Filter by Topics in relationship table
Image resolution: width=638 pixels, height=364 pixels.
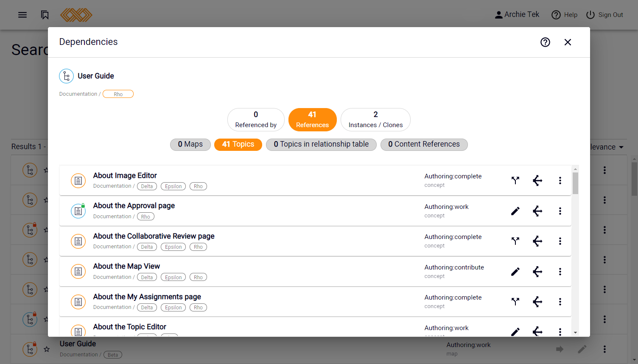[321, 144]
